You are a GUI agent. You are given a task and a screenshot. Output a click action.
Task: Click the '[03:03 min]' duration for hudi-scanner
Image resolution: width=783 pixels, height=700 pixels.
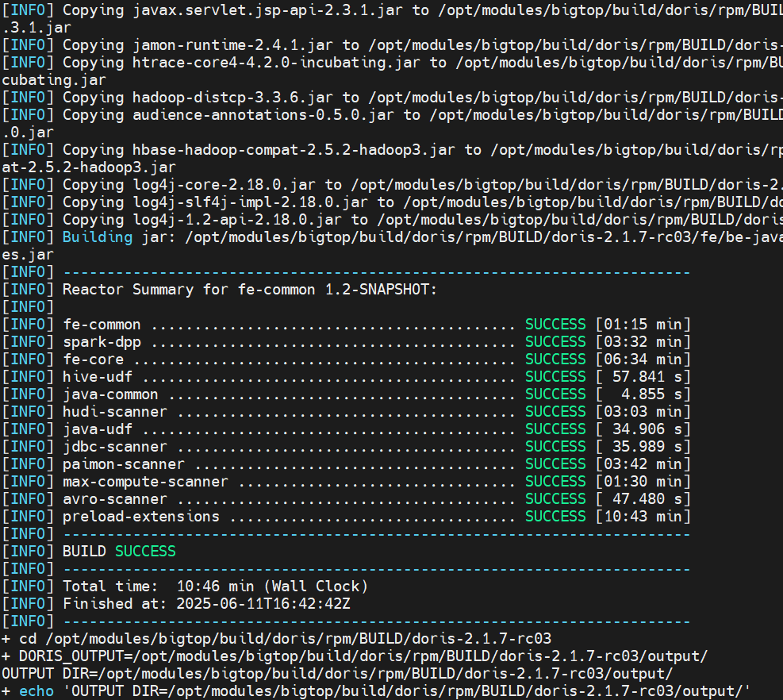pyautogui.click(x=643, y=412)
